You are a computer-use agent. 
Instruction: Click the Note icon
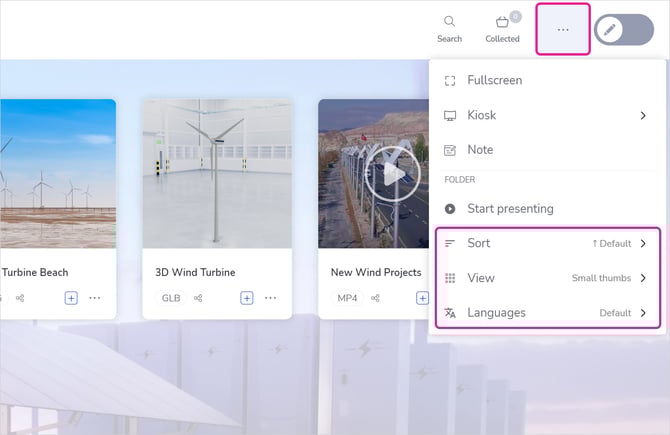[x=450, y=150]
